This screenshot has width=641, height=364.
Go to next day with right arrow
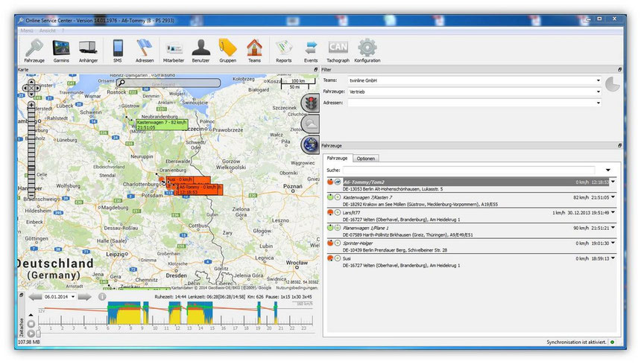point(85,297)
